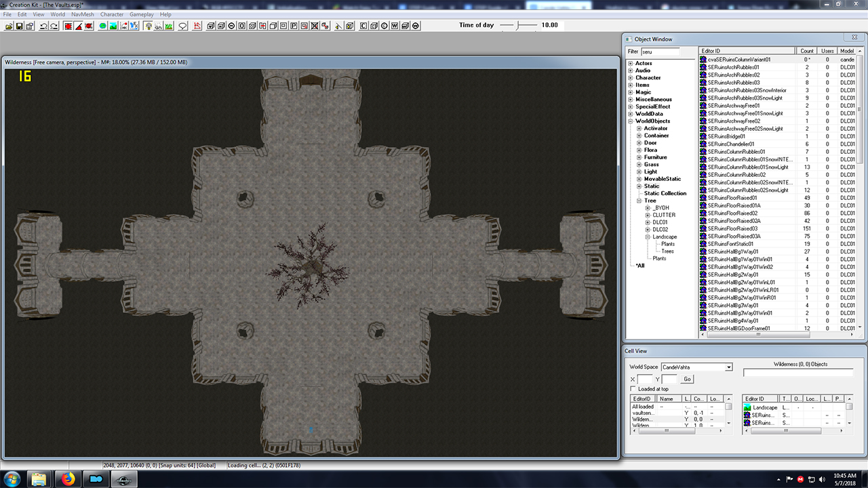
Task: Click the red MEGA tray icon
Action: tap(801, 479)
